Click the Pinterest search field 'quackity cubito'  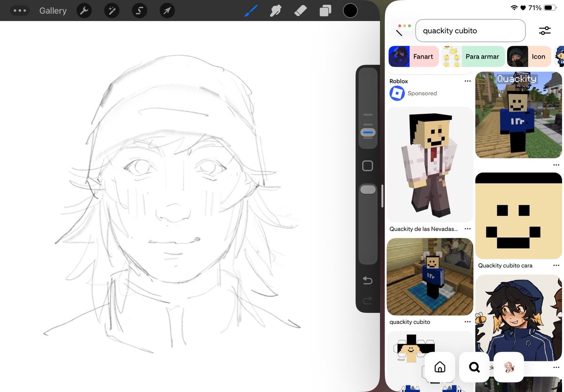point(470,31)
